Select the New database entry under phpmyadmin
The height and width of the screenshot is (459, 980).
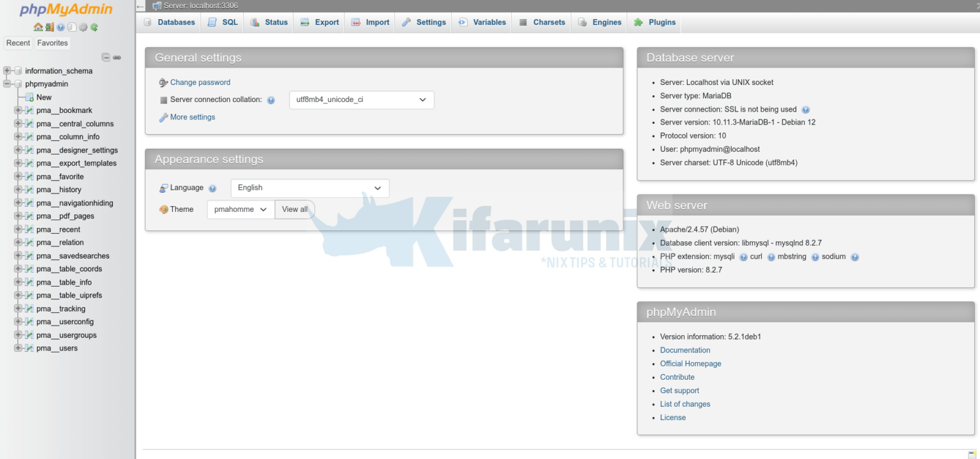43,97
